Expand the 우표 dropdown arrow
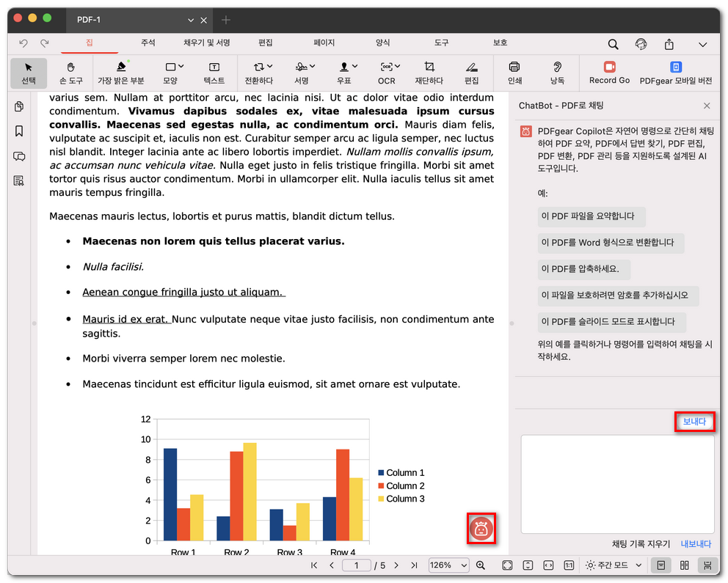The image size is (728, 583). click(x=354, y=67)
